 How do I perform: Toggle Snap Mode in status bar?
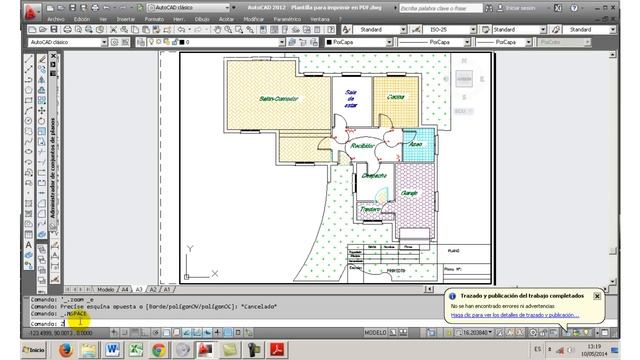click(125, 333)
